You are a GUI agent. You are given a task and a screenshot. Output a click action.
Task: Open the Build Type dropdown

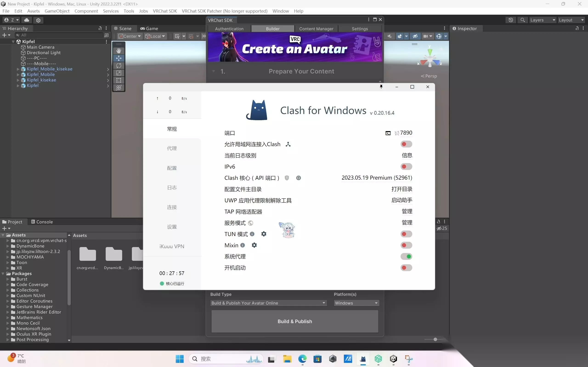269,303
